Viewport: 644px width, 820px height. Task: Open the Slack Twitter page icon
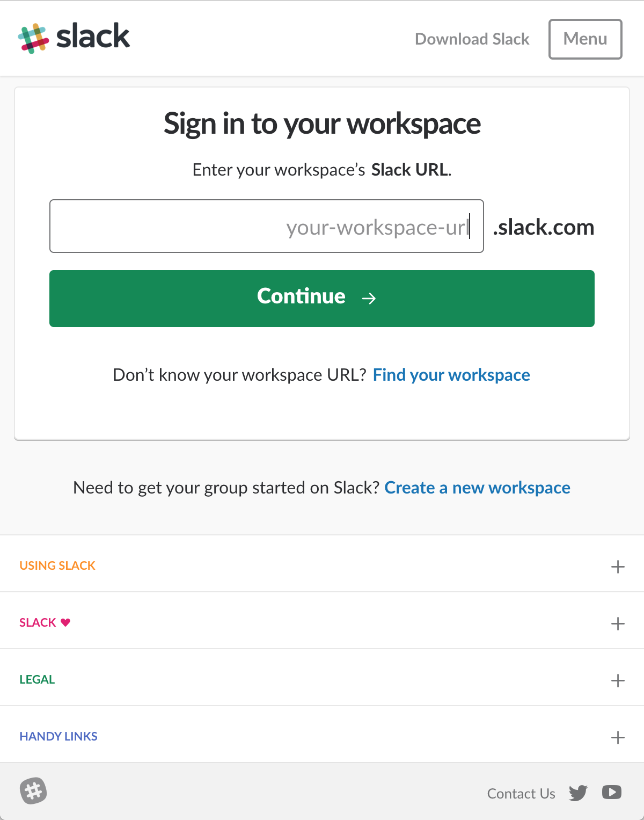pyautogui.click(x=578, y=793)
